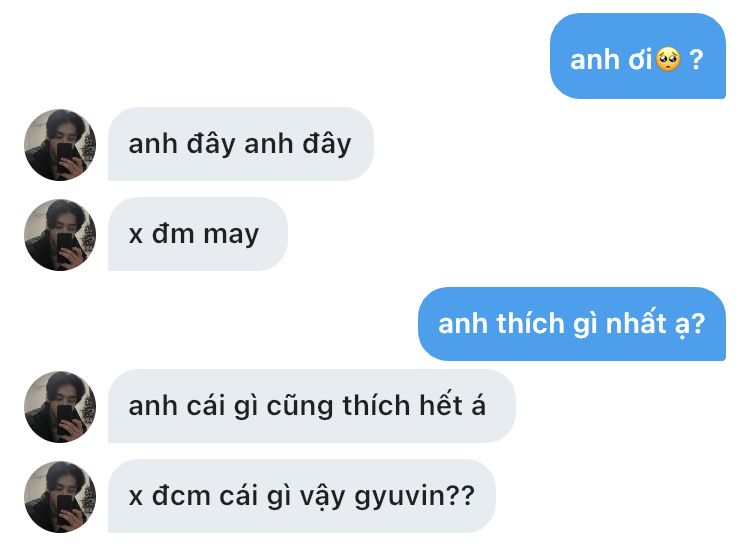Click the word "hết" in gray bubble

(x=441, y=405)
